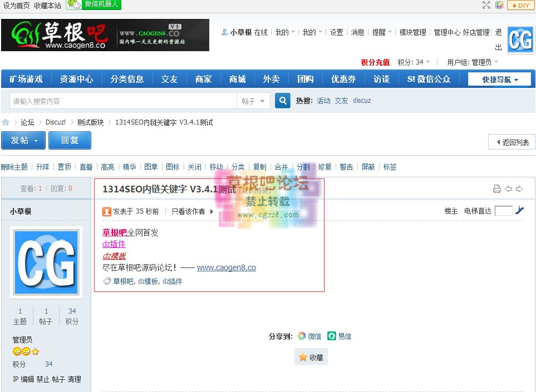Click the blue elevator jump icon
Viewport: 536px width, 392px height.
click(519, 211)
